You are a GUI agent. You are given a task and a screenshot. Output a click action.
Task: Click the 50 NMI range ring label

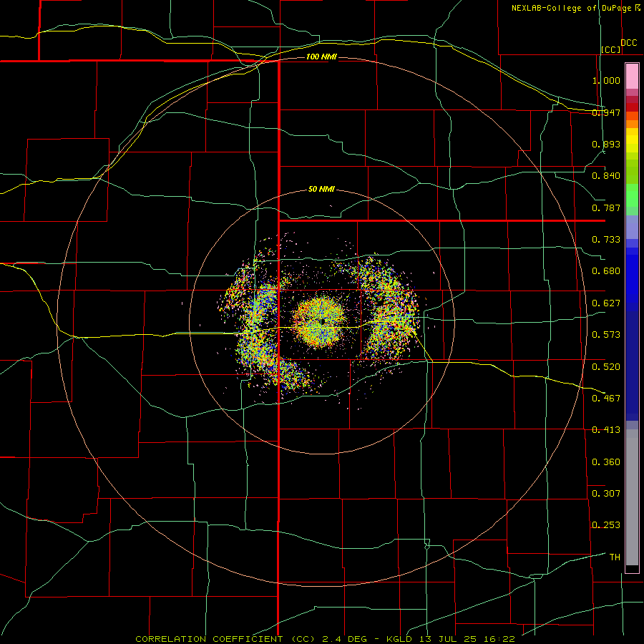[321, 189]
